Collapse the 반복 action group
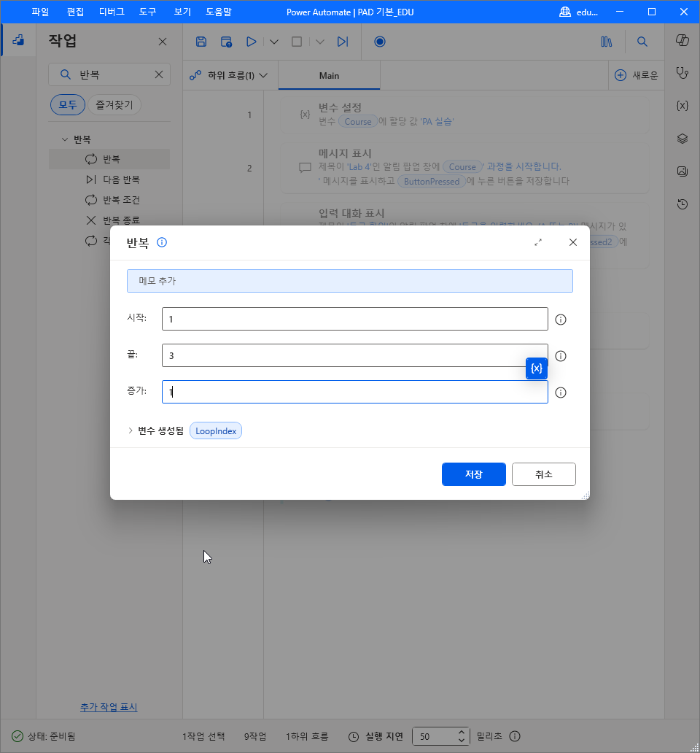 65,139
